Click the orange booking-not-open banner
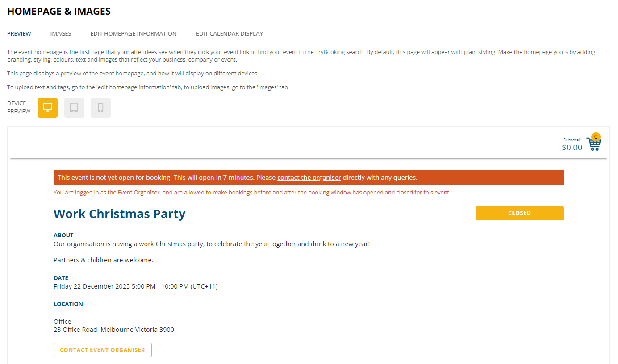618x364 pixels. (309, 178)
